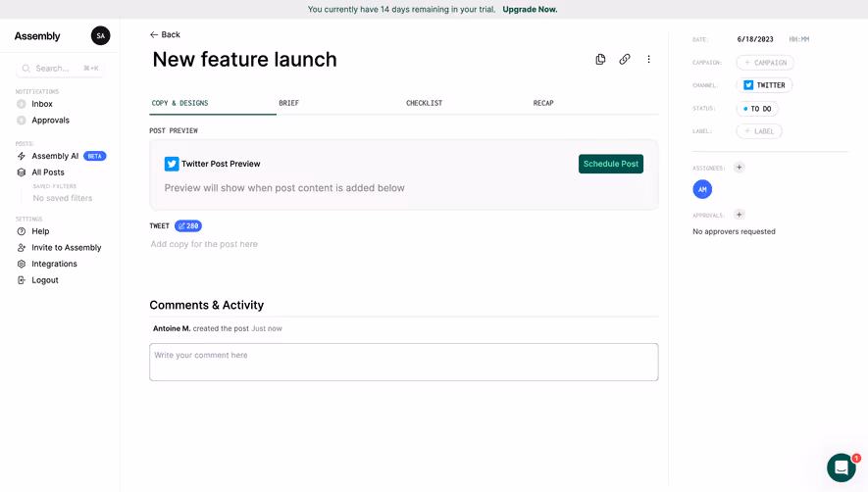Click the 280 character count badge
Image resolution: width=868 pixels, height=492 pixels.
coord(188,225)
